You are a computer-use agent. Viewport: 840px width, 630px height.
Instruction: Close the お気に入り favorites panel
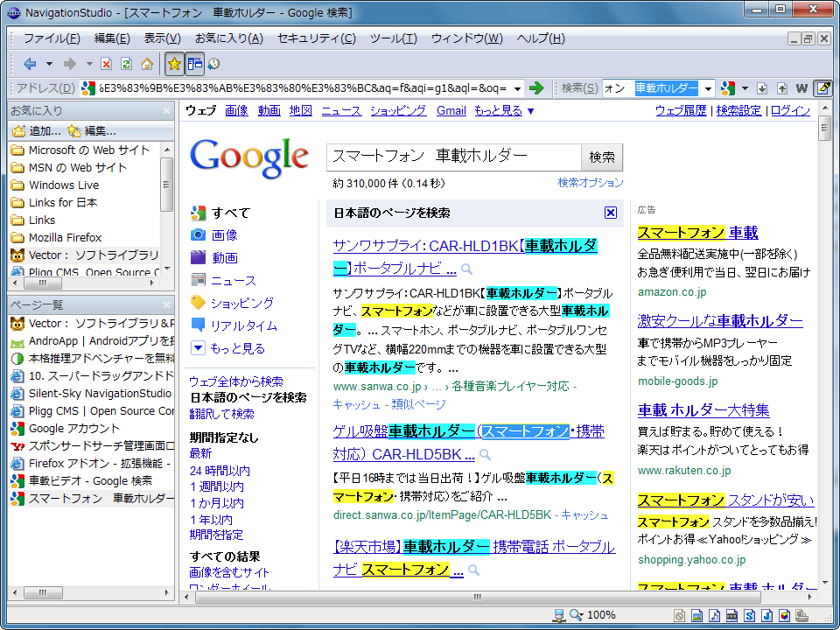(x=166, y=111)
